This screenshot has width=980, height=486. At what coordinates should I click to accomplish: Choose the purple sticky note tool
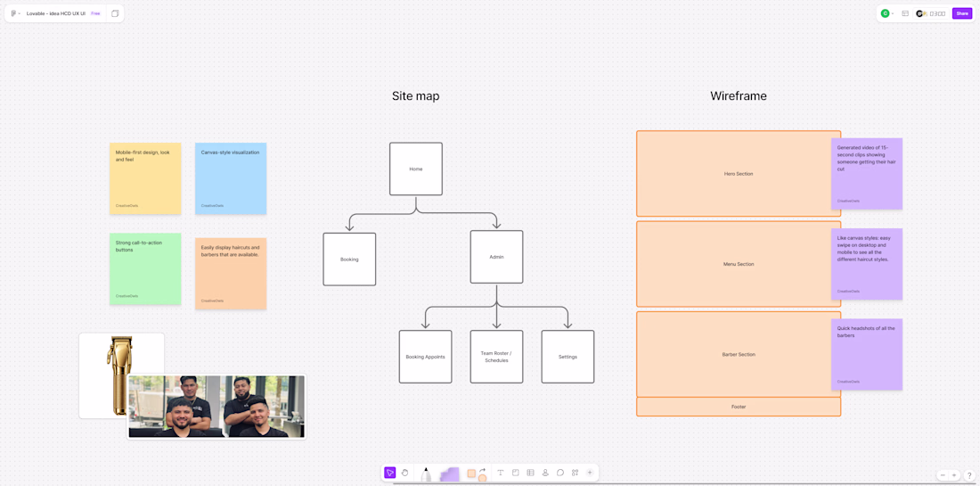(x=449, y=474)
